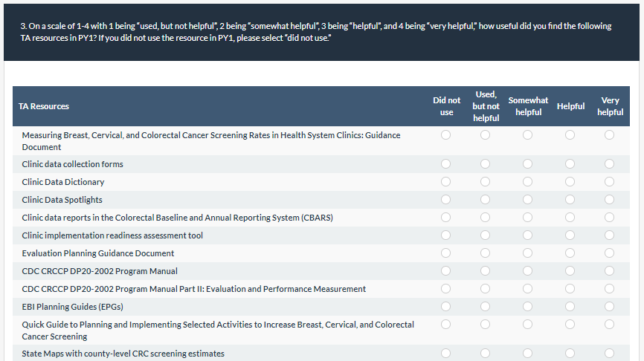
Task: Mark Clinic Data Dictionary as 'Very helpful'
Action: point(610,181)
